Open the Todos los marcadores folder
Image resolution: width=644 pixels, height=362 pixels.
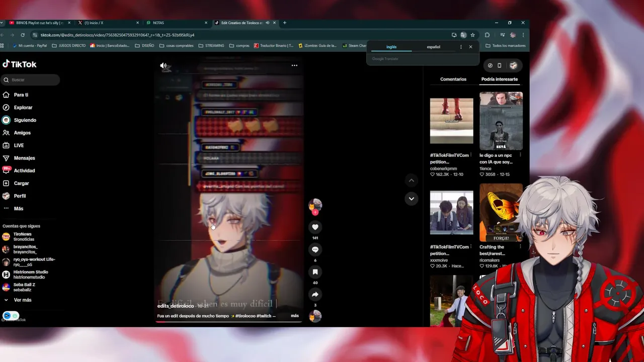tap(506, 46)
